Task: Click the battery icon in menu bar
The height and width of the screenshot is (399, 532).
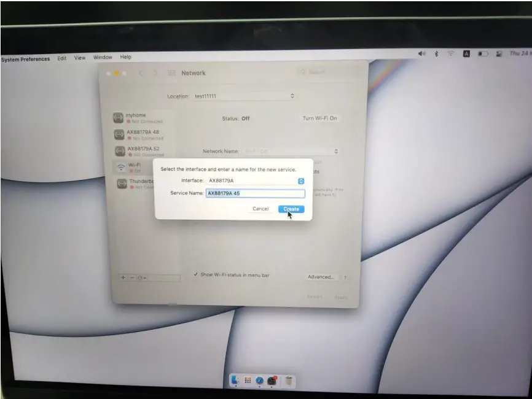Action: pos(483,53)
